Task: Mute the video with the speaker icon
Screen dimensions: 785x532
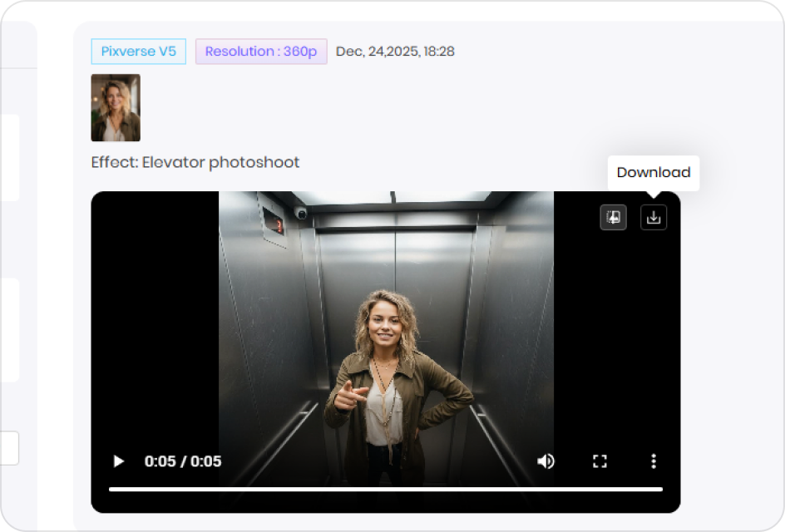Action: click(x=546, y=461)
